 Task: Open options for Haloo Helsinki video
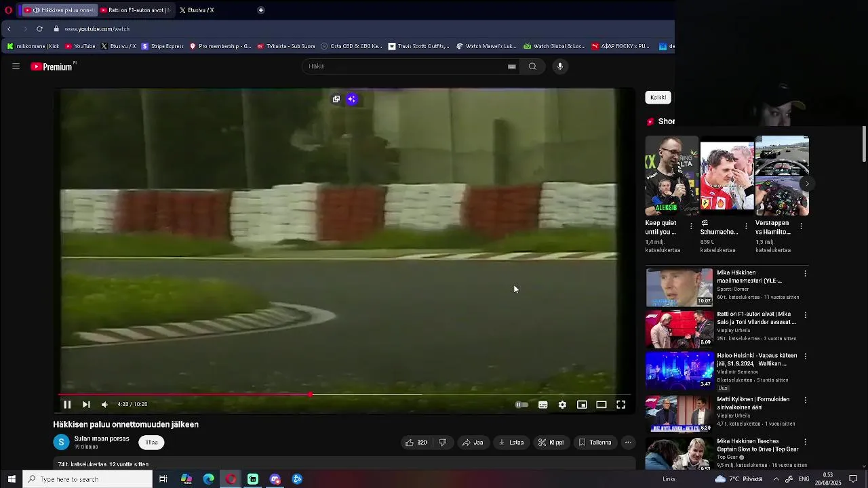click(x=806, y=356)
